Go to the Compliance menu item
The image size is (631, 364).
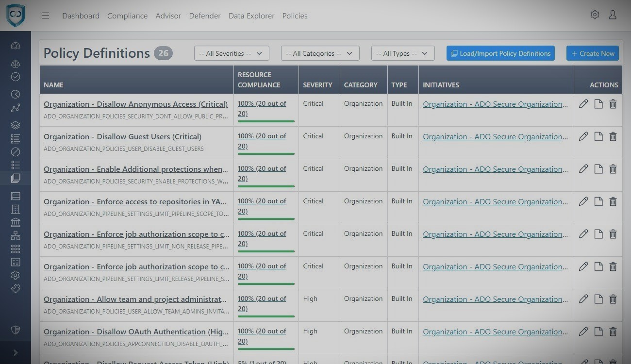coord(127,16)
